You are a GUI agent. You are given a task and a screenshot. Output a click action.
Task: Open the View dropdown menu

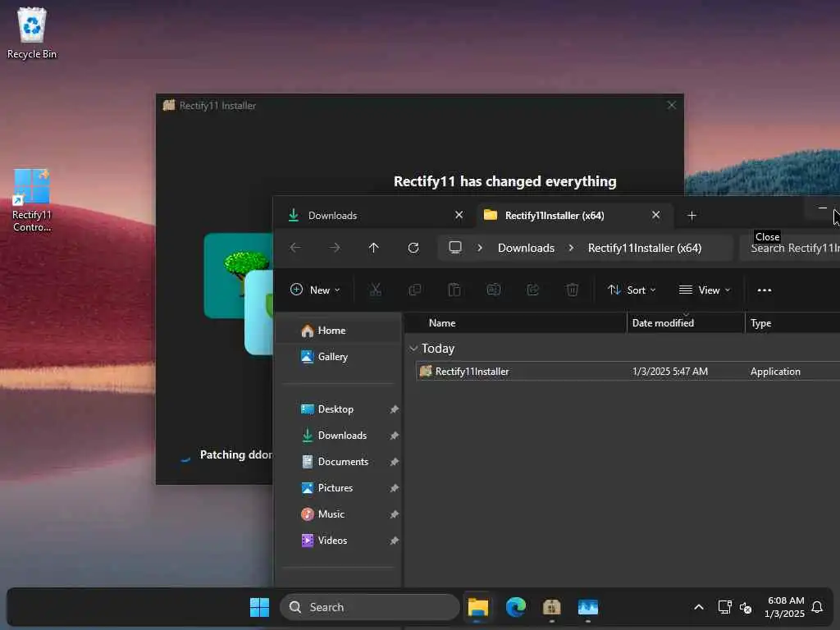click(x=705, y=290)
